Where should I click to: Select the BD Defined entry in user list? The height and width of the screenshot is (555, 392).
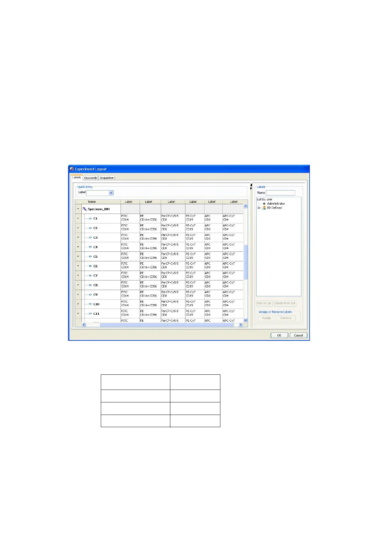tap(274, 208)
